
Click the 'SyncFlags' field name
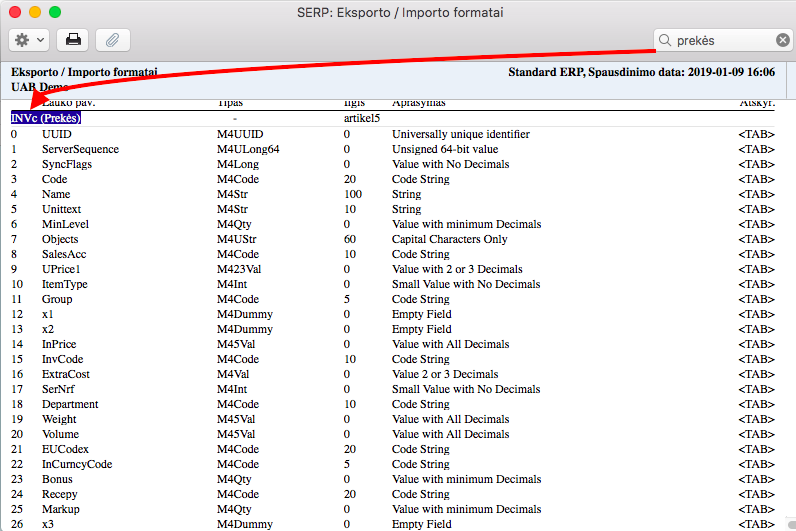click(67, 164)
